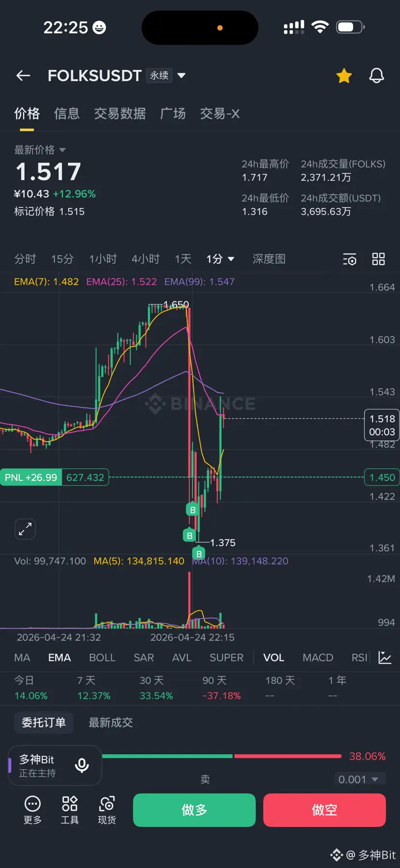The width and height of the screenshot is (400, 868).
Task: Open the 工具 tools icon
Action: (70, 810)
